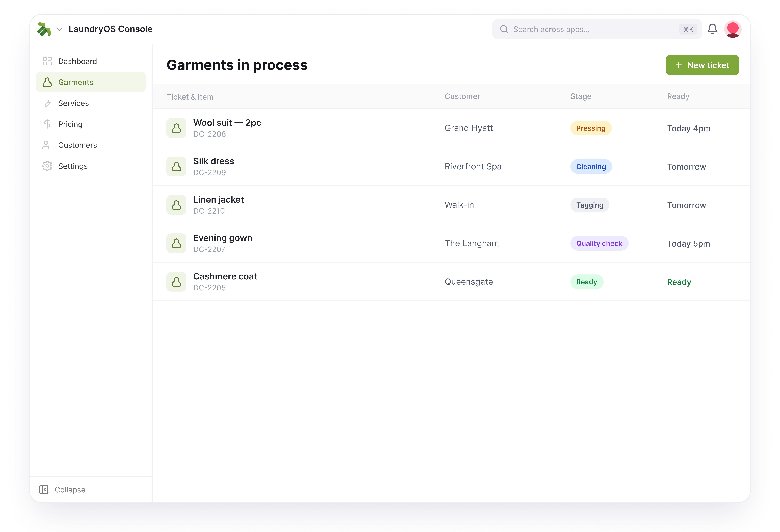Open Services in the sidebar
The image size is (780, 532).
[91, 103]
